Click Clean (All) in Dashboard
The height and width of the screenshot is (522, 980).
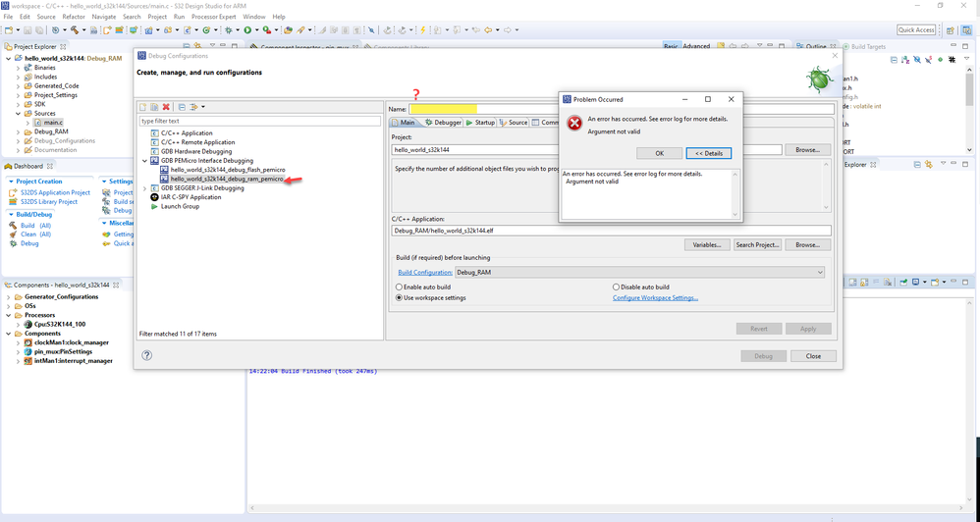[35, 235]
